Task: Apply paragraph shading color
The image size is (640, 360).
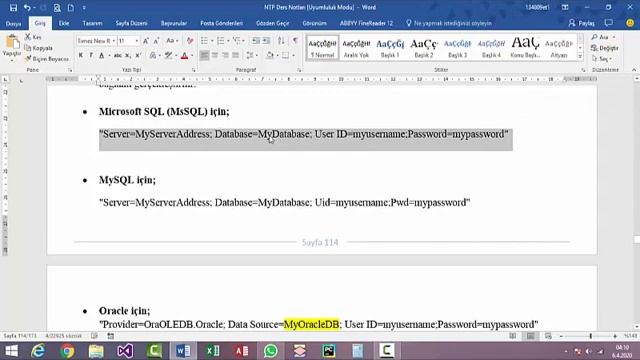Action: pos(269,55)
